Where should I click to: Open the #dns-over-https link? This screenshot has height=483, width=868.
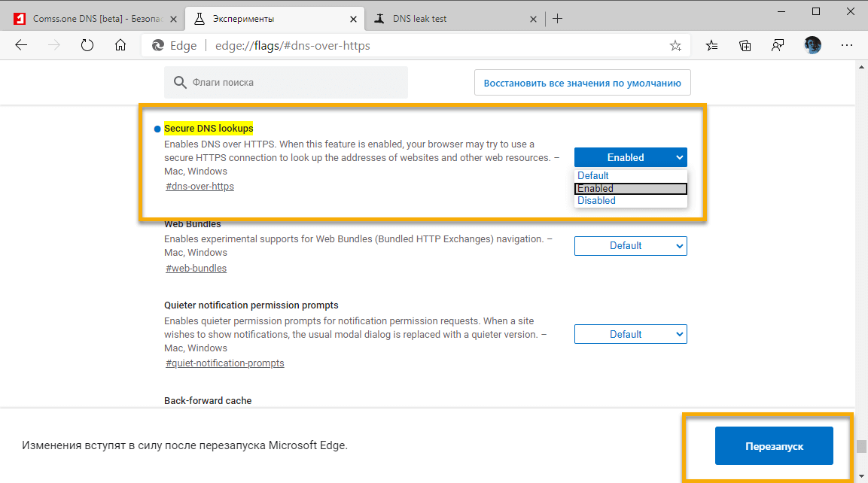click(199, 186)
